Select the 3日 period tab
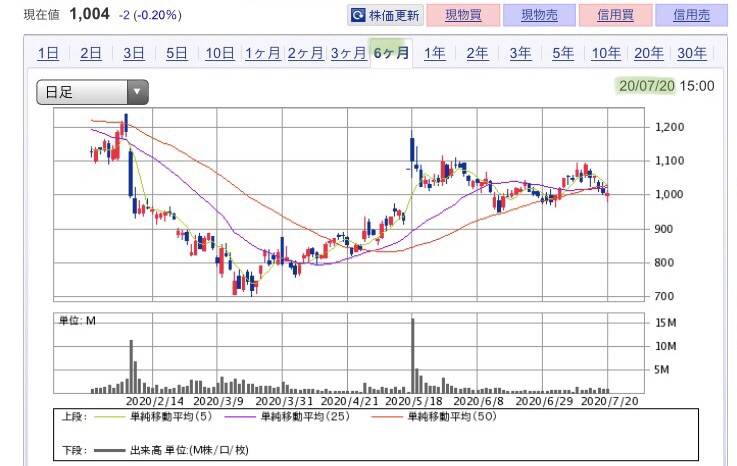The width and height of the screenshot is (737, 466). [x=134, y=53]
